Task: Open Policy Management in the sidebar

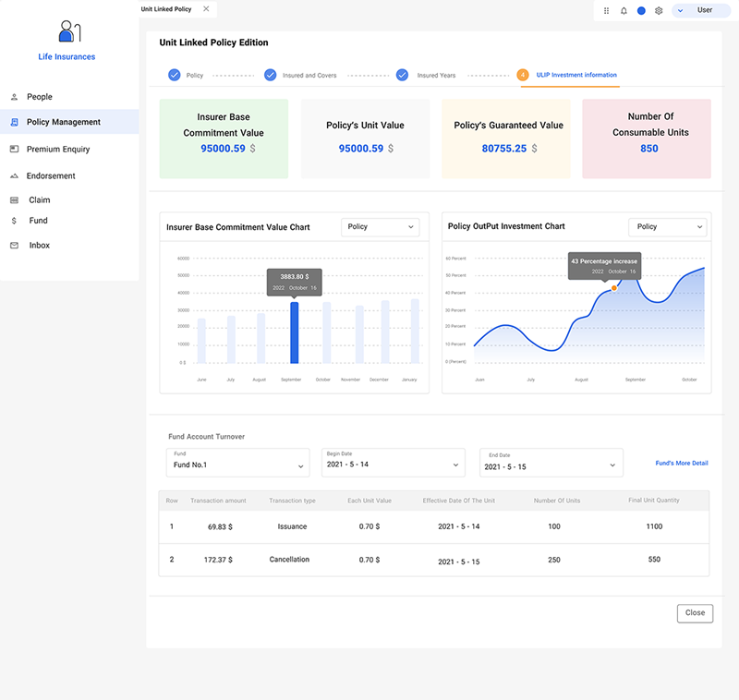Action: (x=64, y=122)
